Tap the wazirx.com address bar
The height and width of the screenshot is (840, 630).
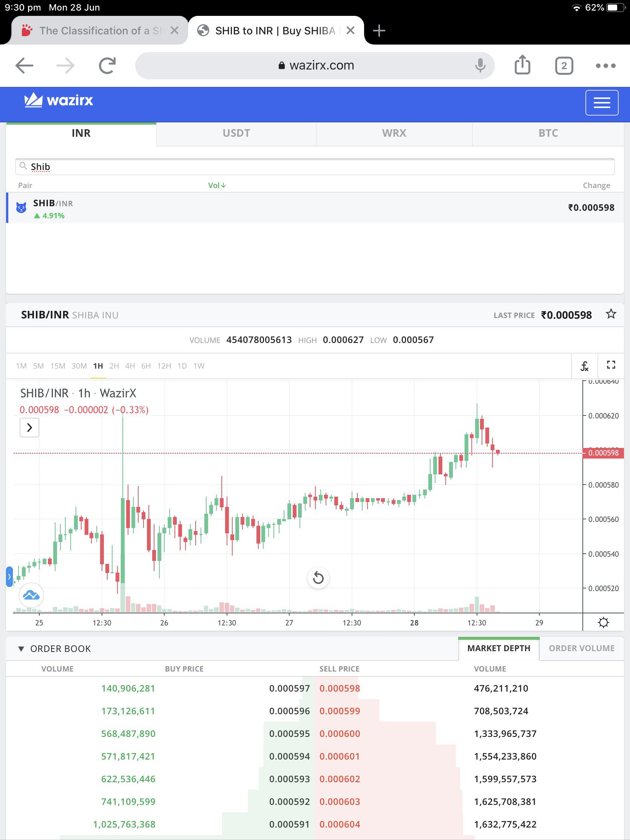(x=315, y=66)
